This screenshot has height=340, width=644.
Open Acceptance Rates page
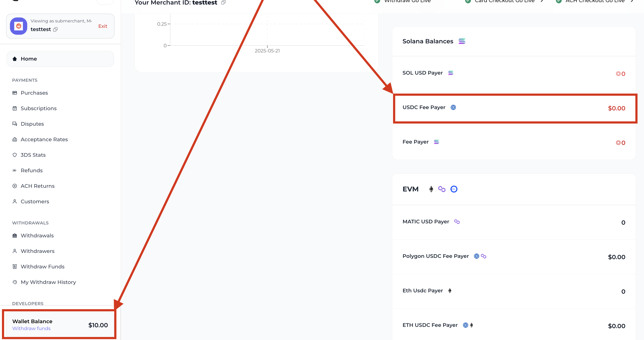pyautogui.click(x=44, y=139)
